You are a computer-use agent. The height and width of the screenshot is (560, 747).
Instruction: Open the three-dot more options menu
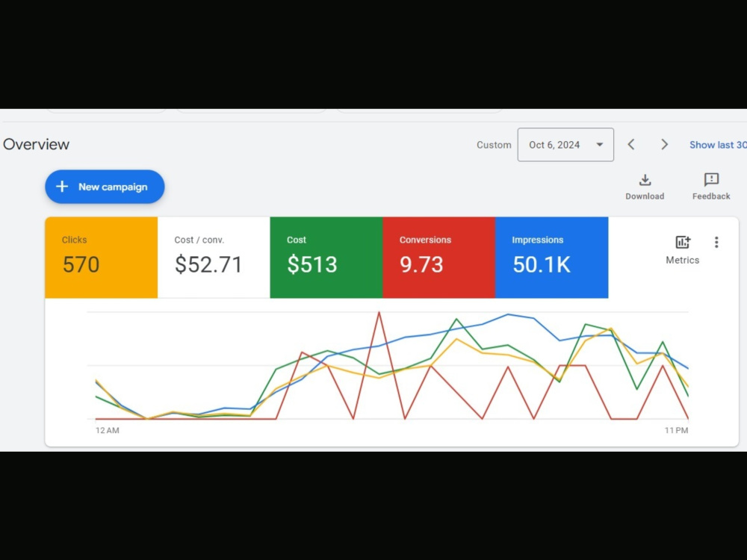(x=716, y=243)
